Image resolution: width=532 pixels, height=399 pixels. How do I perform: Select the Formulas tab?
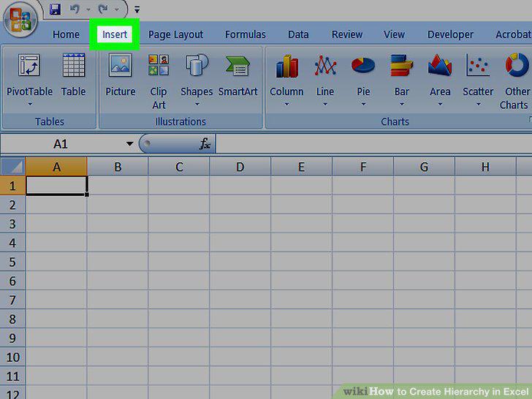pos(246,34)
